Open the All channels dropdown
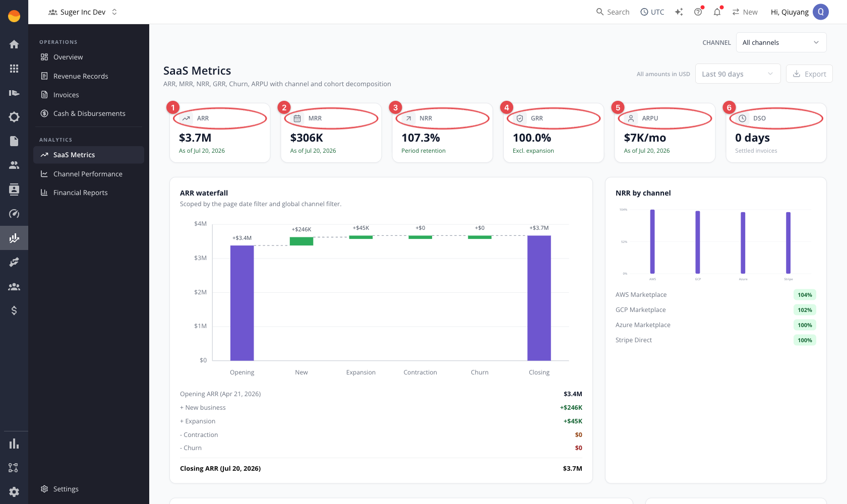Viewport: 847px width, 504px height. click(x=781, y=42)
